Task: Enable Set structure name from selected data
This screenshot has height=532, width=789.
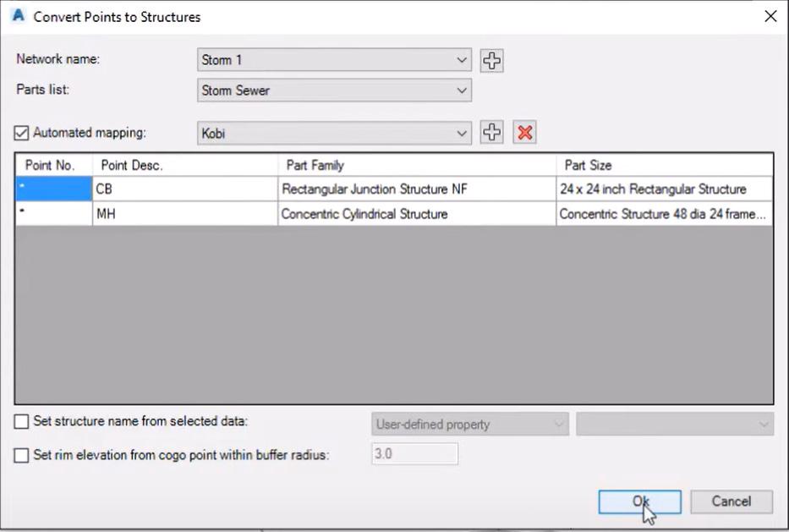Action: point(22,421)
